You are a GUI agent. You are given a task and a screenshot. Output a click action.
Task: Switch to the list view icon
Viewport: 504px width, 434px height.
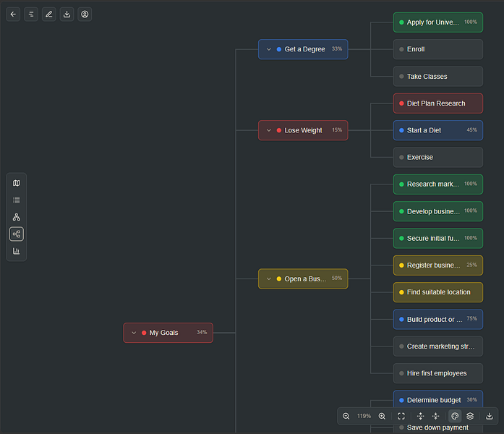point(17,200)
